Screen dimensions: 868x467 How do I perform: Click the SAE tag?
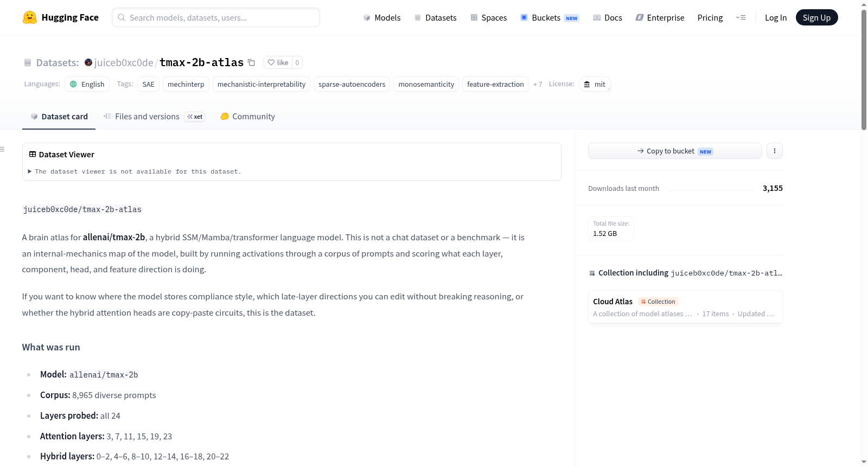click(x=148, y=84)
